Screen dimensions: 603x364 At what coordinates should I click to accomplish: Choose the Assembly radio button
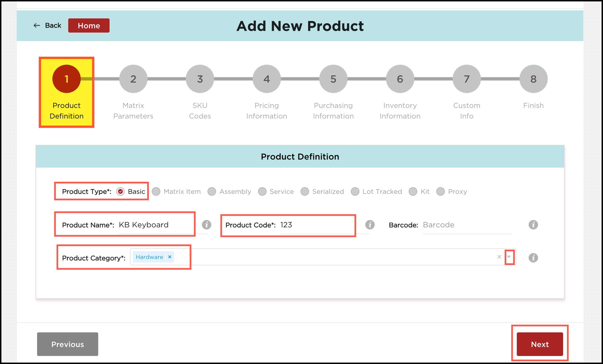click(x=212, y=191)
